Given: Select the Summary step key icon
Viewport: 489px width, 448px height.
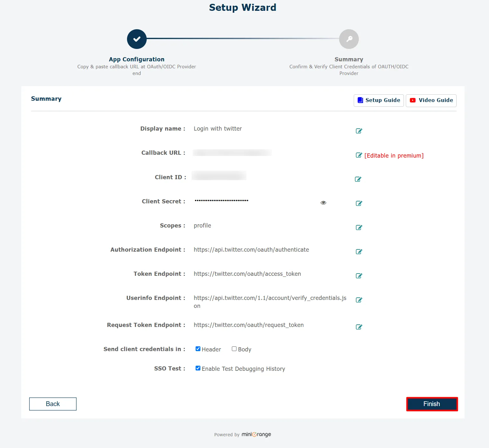Looking at the screenshot, I should tap(349, 39).
